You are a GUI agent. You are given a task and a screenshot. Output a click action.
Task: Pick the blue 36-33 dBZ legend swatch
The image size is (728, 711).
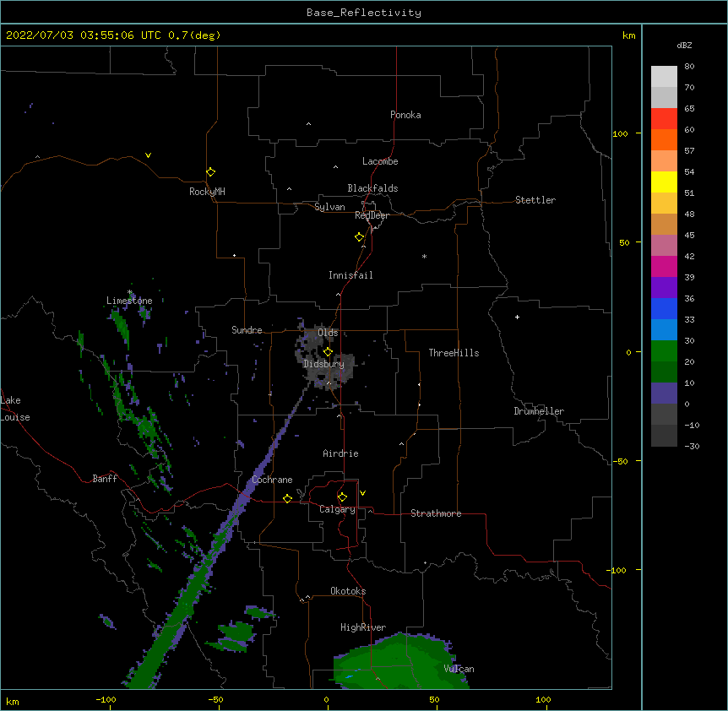pyautogui.click(x=664, y=308)
